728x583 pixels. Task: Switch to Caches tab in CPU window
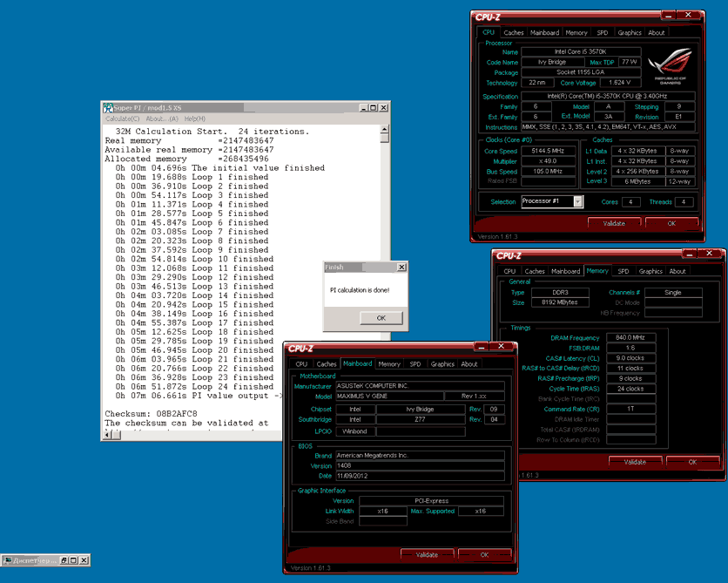[514, 33]
